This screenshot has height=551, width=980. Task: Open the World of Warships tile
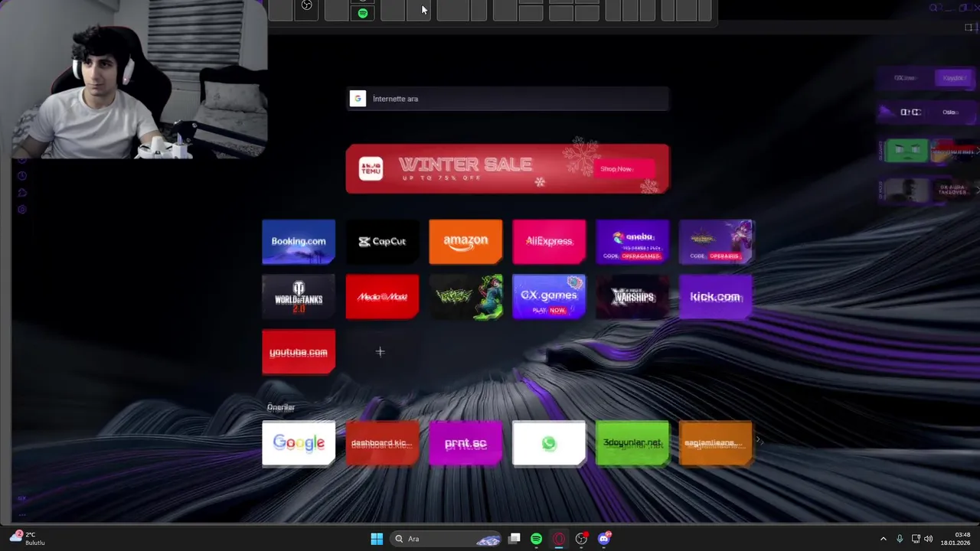coord(632,297)
